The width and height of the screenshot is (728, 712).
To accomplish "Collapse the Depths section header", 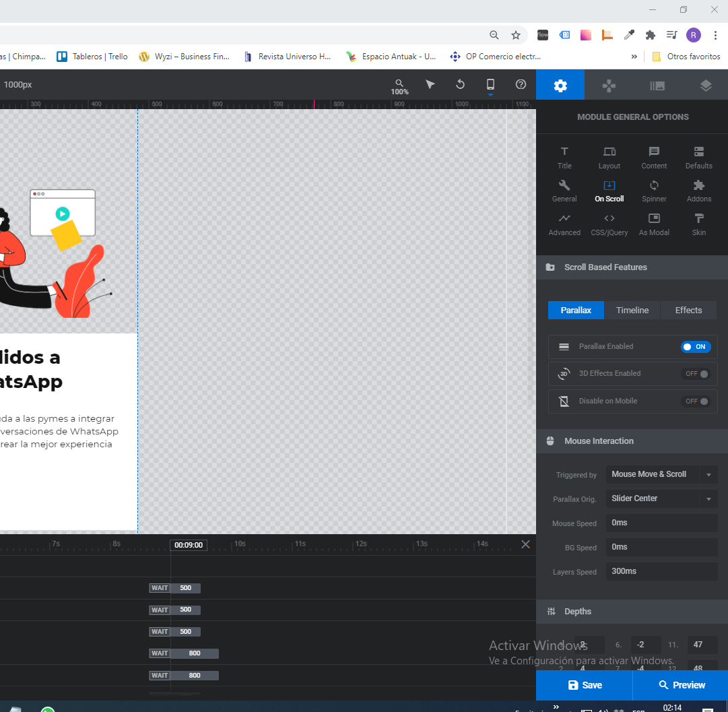I will point(632,612).
